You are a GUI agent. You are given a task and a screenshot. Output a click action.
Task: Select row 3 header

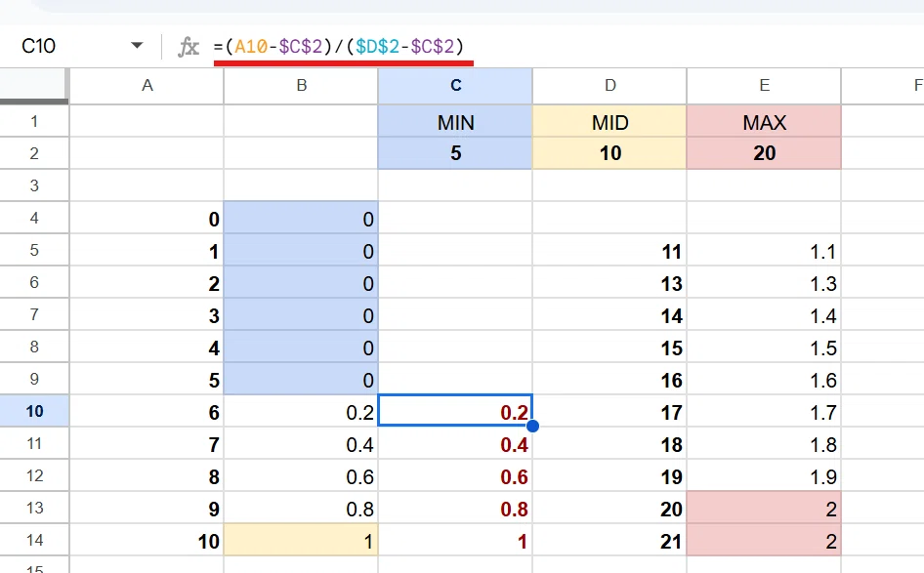[x=34, y=185]
